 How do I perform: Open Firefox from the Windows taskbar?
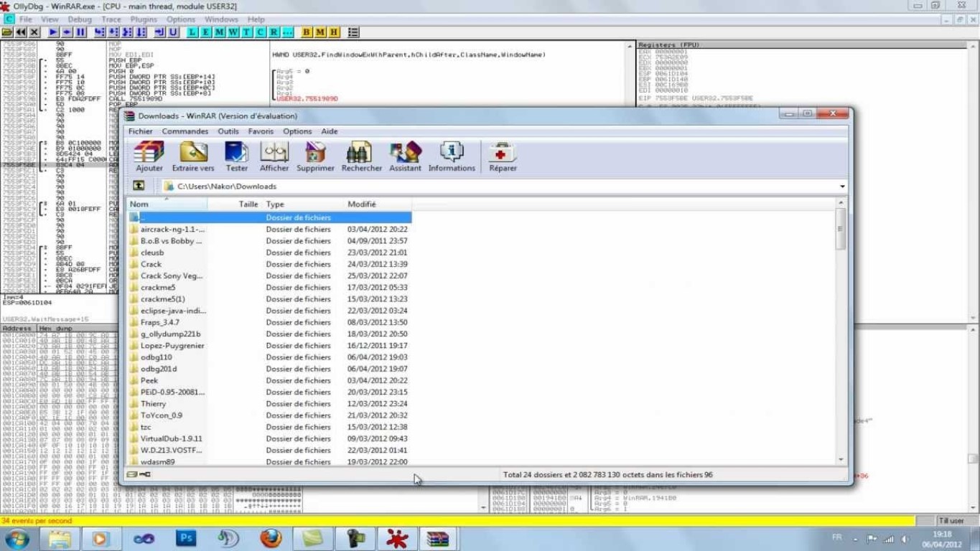point(271,538)
